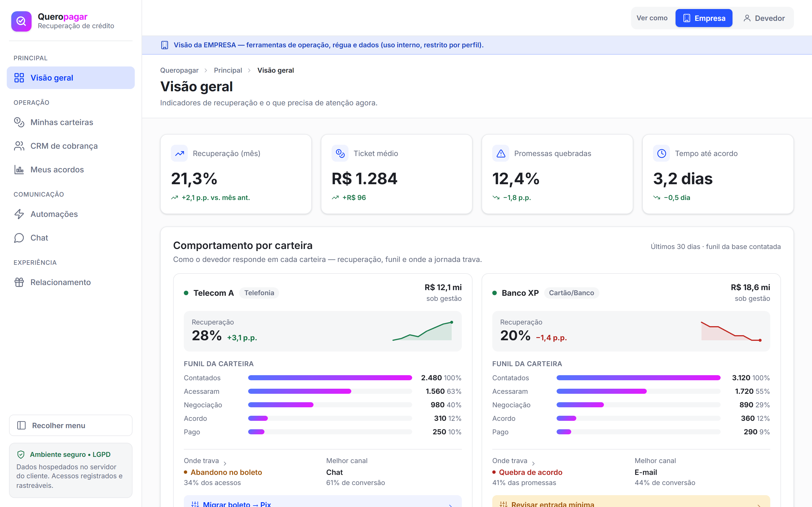Expand Onde trava chevron in Banco XP
812x507 pixels.
(x=533, y=463)
